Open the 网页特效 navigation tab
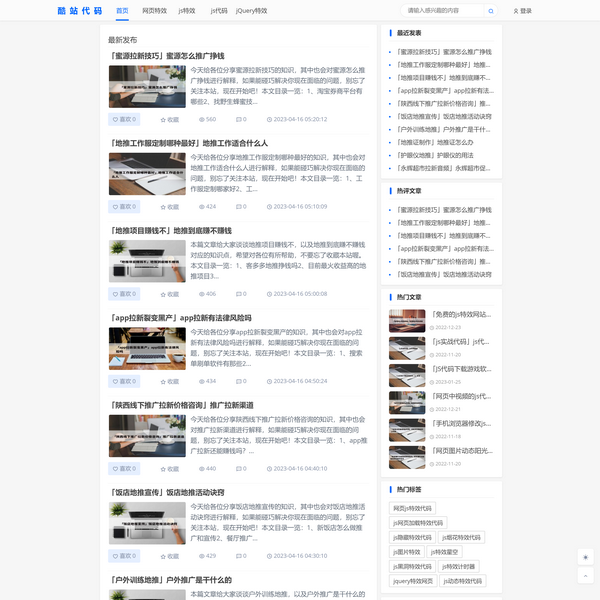 (x=154, y=11)
